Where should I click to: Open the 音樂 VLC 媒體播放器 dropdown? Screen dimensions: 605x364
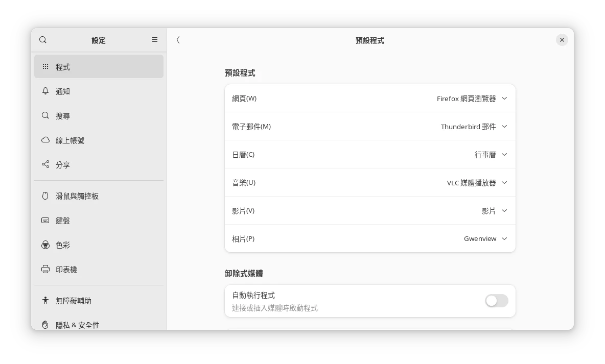click(x=477, y=183)
